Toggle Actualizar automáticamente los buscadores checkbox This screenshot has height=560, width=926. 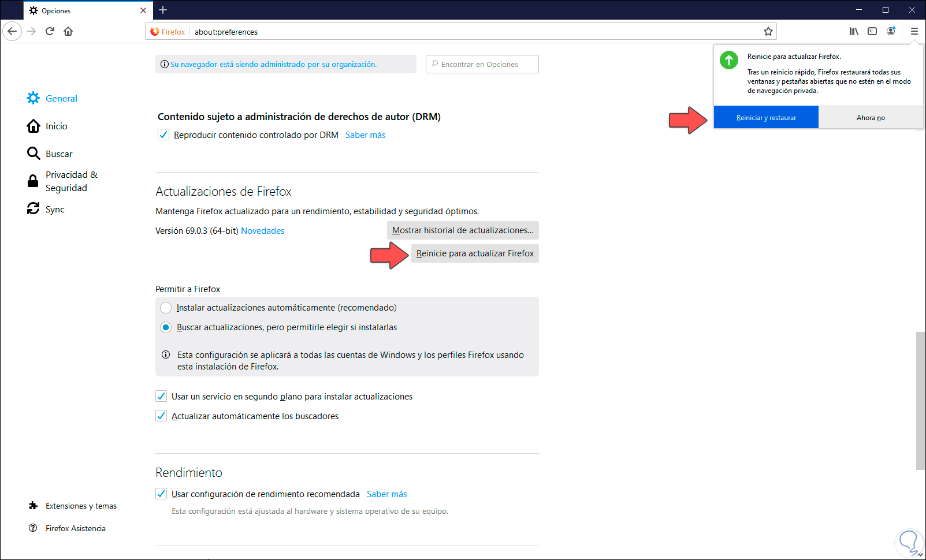pos(161,416)
